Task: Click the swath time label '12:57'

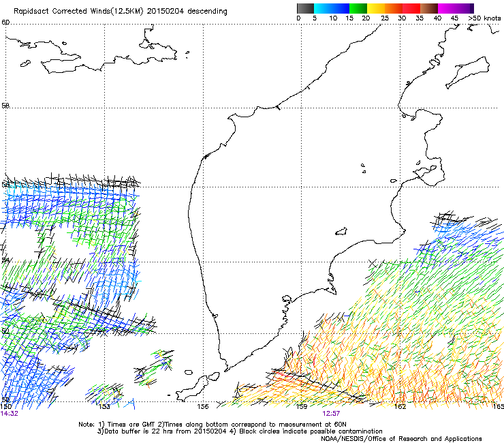Action: coord(331,414)
